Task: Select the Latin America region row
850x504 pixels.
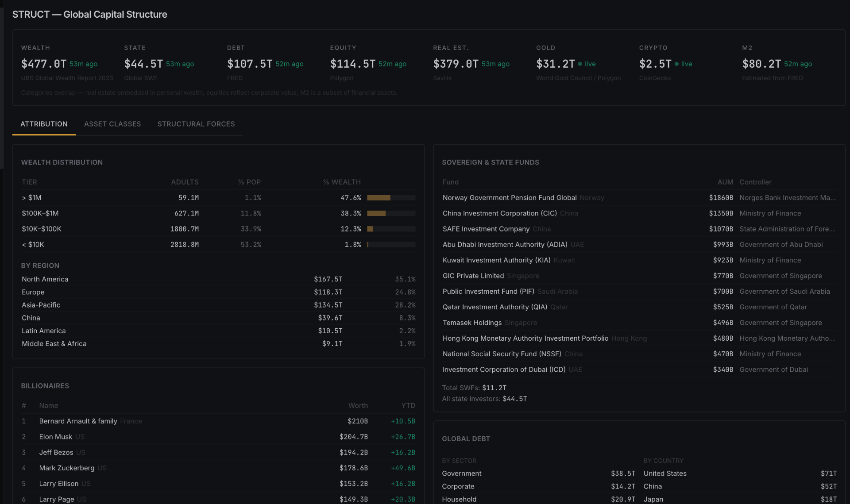Action: (218, 331)
